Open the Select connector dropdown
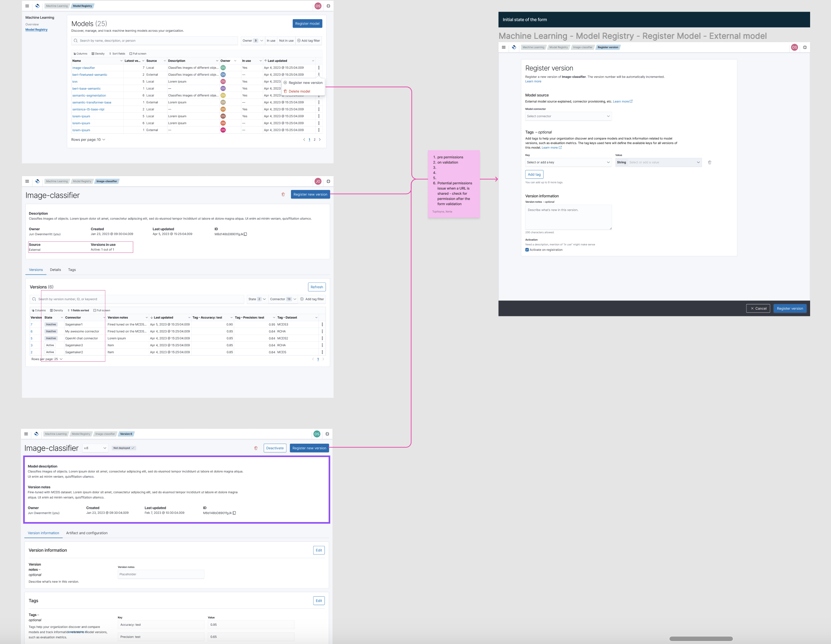Screen dimensions: 831x644 pos(568,116)
